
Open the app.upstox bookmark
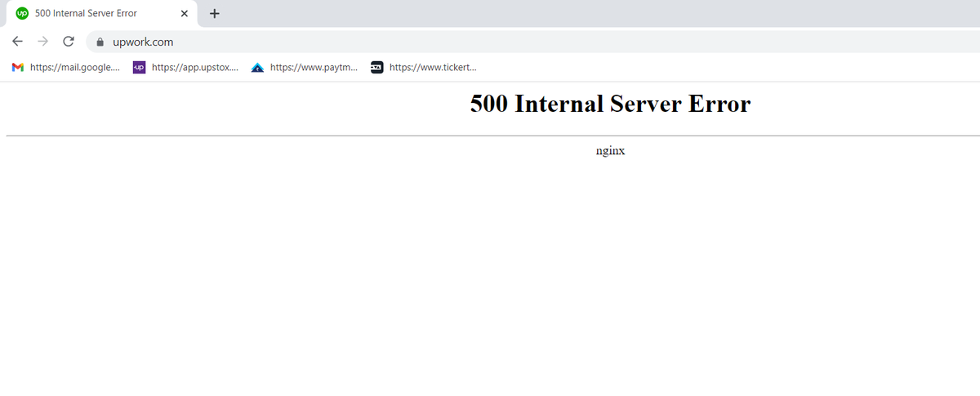tap(186, 68)
